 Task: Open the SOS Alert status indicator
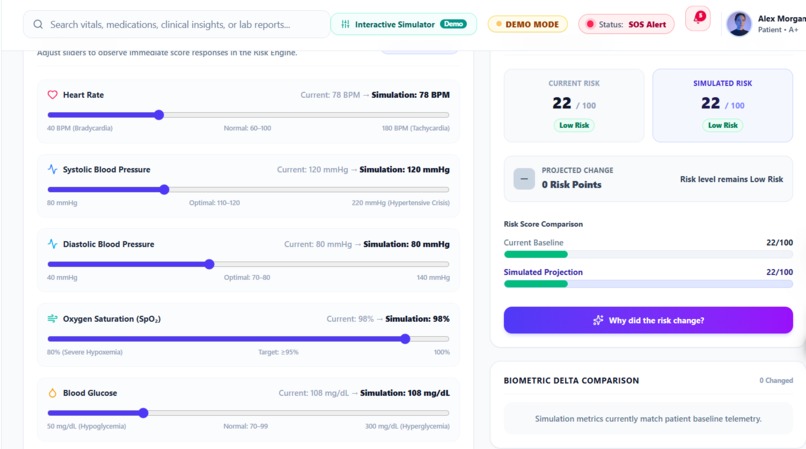(626, 24)
